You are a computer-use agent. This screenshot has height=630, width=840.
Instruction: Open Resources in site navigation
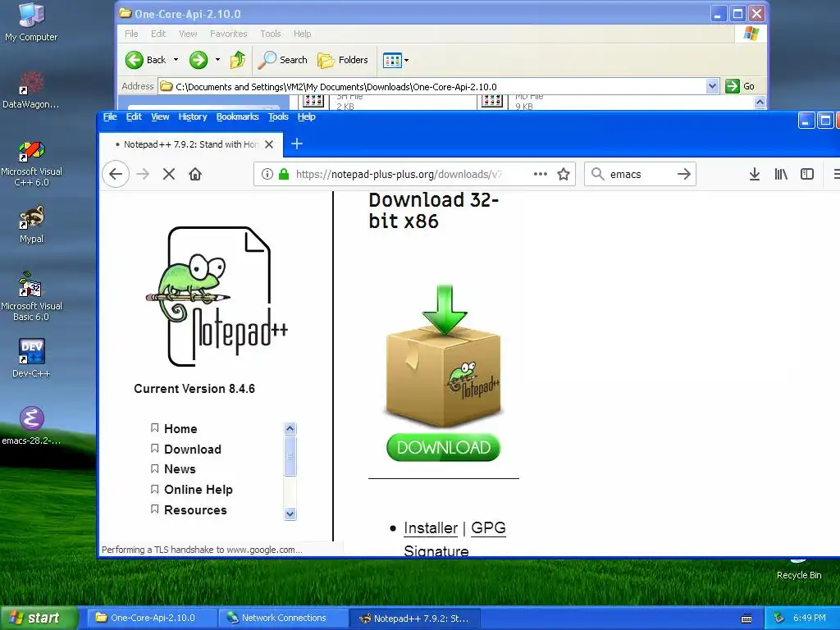[x=195, y=509]
